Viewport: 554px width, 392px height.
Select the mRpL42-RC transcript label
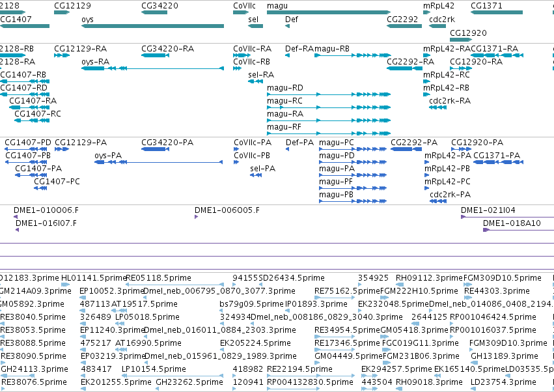click(x=447, y=75)
